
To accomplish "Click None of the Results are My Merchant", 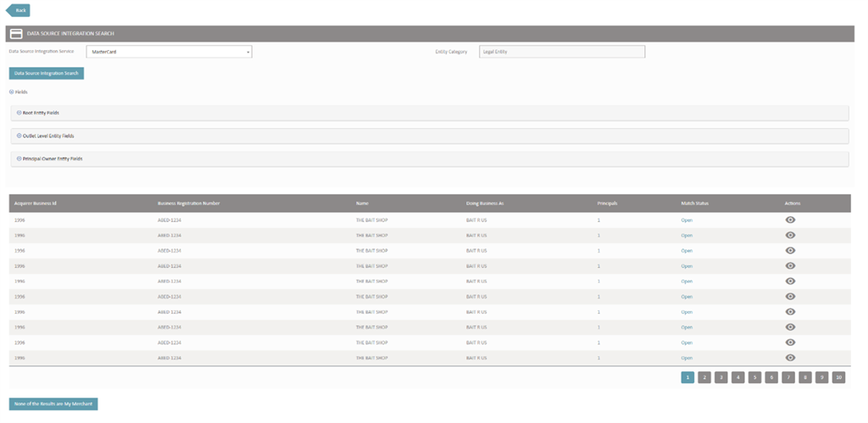I will coord(53,404).
